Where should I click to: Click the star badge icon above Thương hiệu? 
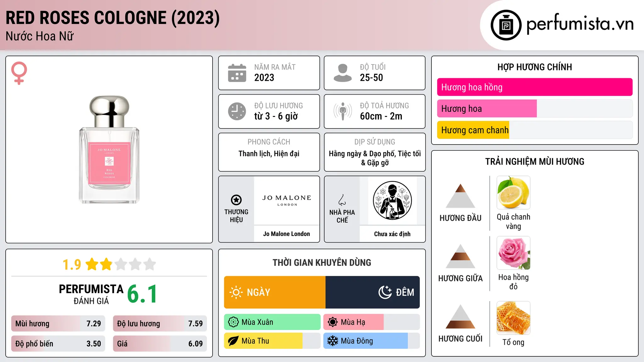236,200
